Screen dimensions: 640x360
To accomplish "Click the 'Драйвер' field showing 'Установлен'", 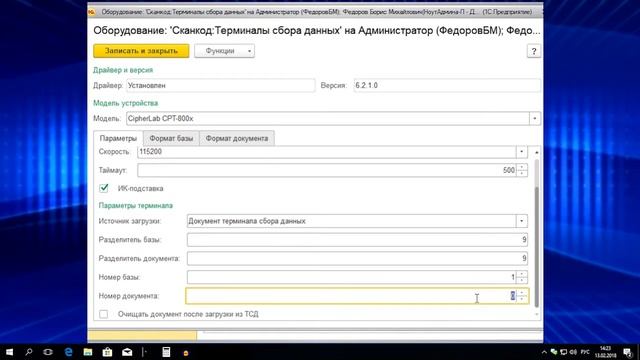I will point(220,85).
